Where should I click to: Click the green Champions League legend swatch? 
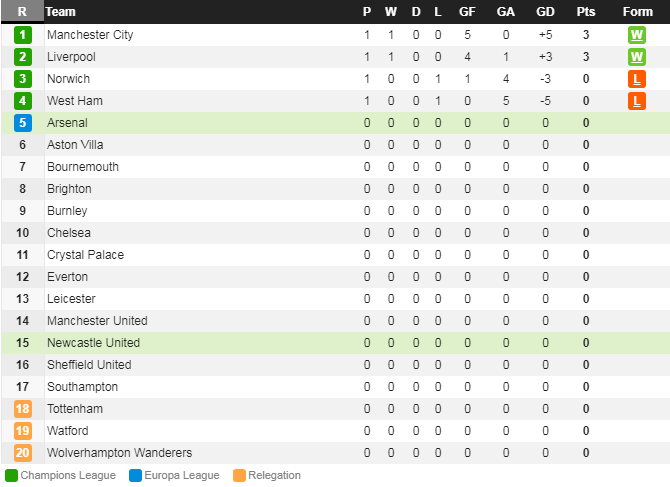tap(12, 475)
